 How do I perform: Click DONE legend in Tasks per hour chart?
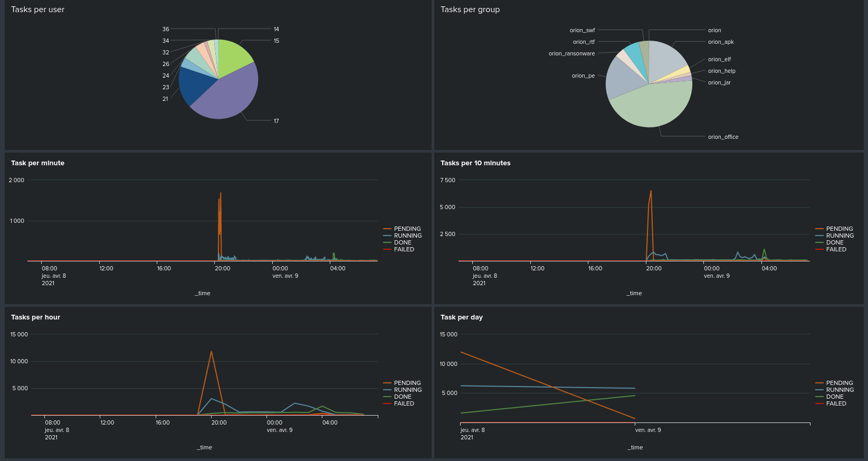[397, 397]
